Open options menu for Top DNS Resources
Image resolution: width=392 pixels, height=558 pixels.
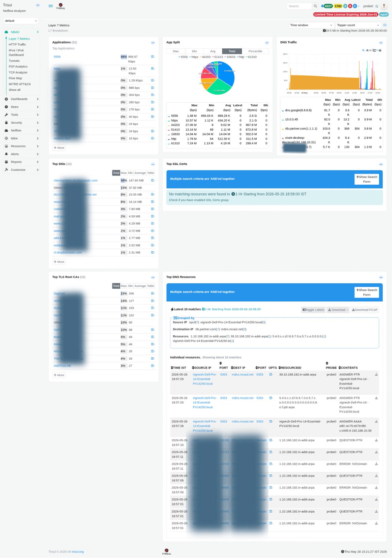(381, 277)
